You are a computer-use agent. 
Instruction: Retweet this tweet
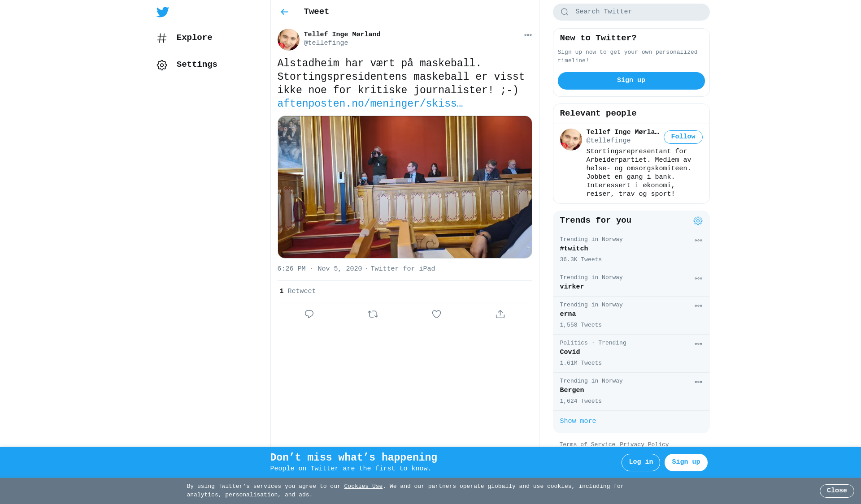[x=373, y=314]
